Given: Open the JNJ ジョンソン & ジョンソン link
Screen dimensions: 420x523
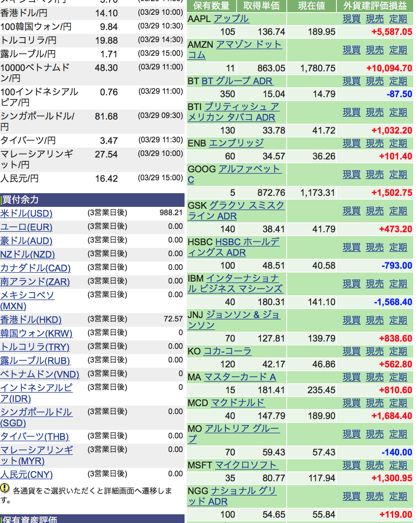Looking at the screenshot, I should pos(234,320).
